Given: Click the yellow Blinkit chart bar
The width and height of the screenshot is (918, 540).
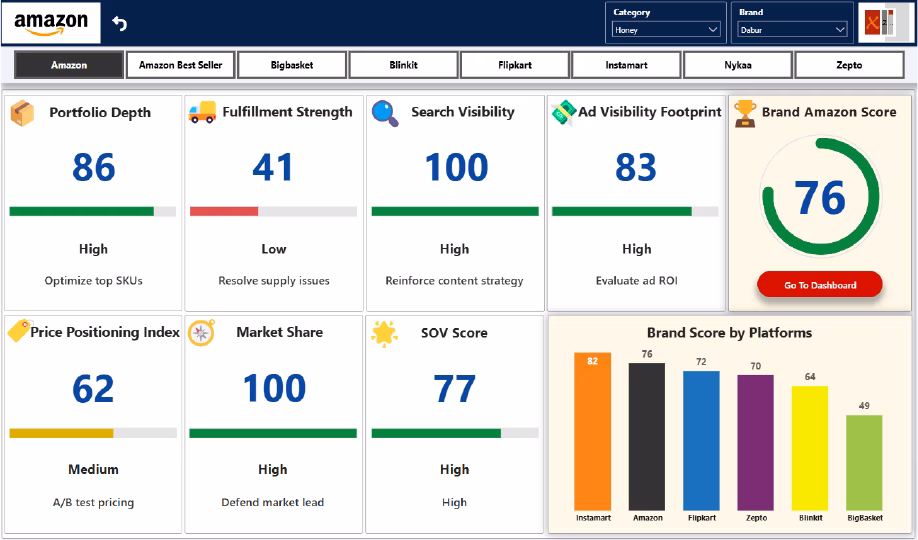Looking at the screenshot, I should pyautogui.click(x=810, y=448).
